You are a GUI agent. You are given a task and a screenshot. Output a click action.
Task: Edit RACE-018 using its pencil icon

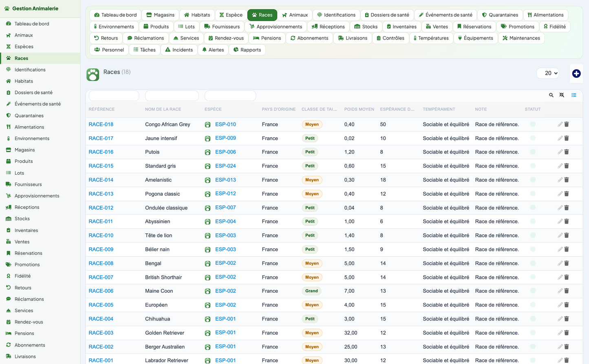[560, 125]
